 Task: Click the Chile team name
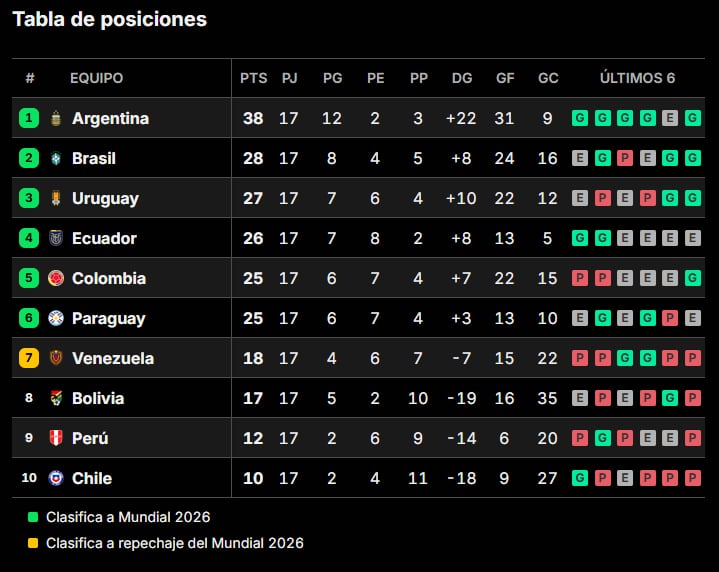[x=92, y=478]
